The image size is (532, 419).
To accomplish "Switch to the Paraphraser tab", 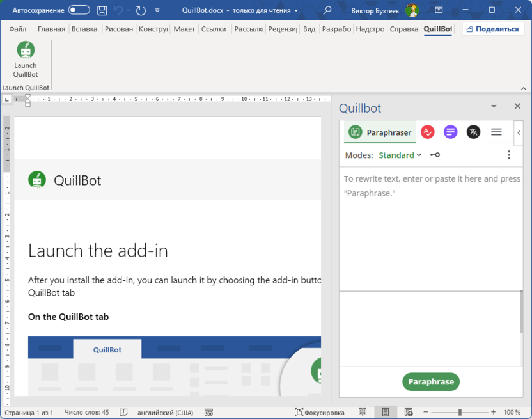I will click(380, 132).
